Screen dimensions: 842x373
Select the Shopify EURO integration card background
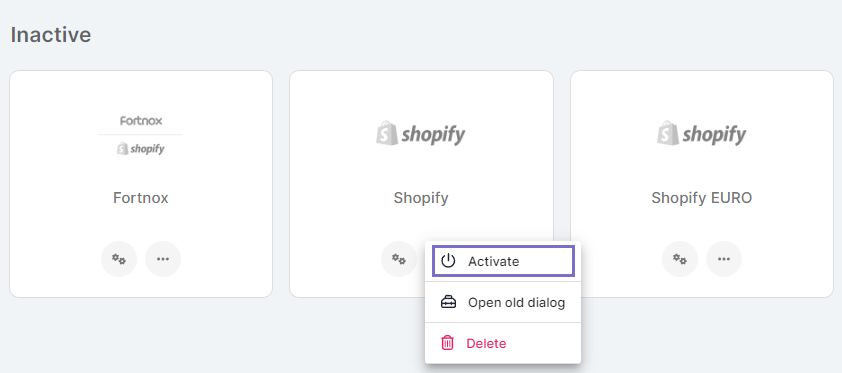702,184
